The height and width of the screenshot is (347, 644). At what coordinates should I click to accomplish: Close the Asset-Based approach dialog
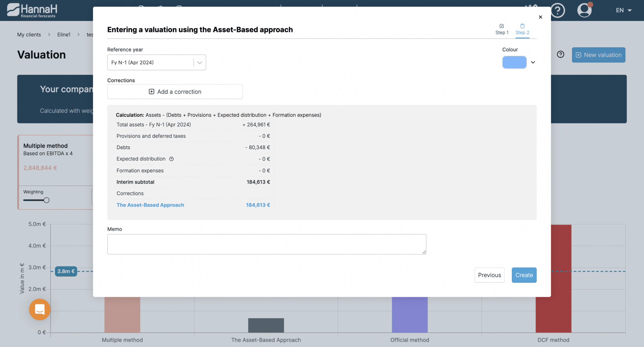pyautogui.click(x=541, y=17)
